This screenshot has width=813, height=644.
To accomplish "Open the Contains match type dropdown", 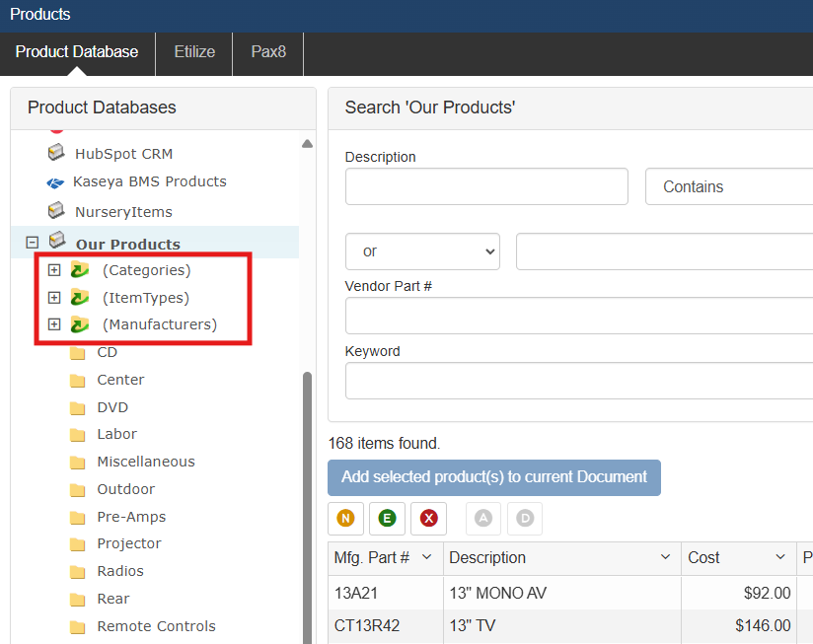I will pyautogui.click(x=728, y=186).
